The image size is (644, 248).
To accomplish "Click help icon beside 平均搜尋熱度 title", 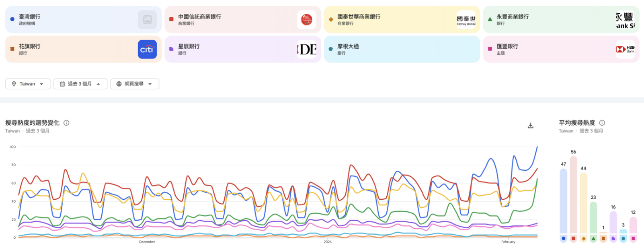I will (x=602, y=123).
